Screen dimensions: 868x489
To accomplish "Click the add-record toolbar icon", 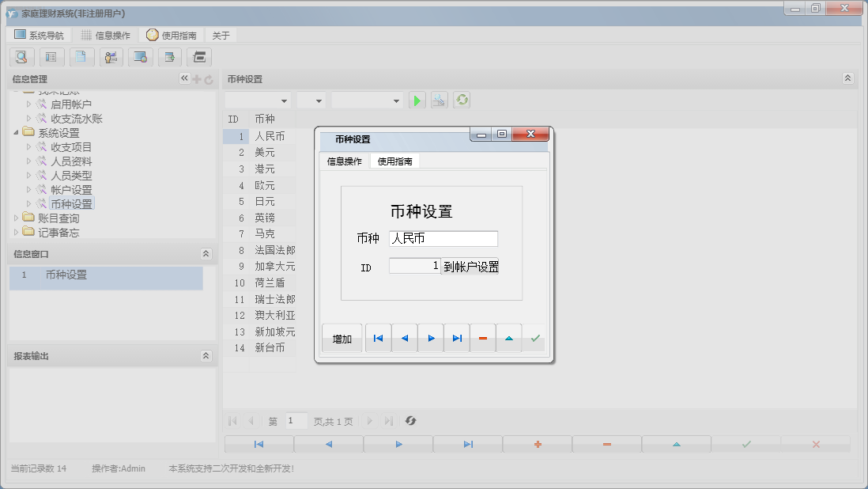I will (x=170, y=57).
